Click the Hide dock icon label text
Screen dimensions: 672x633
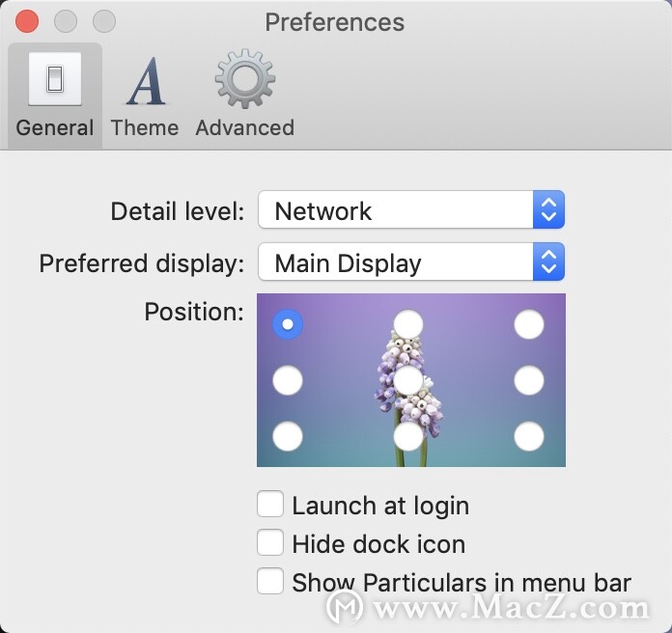(378, 544)
